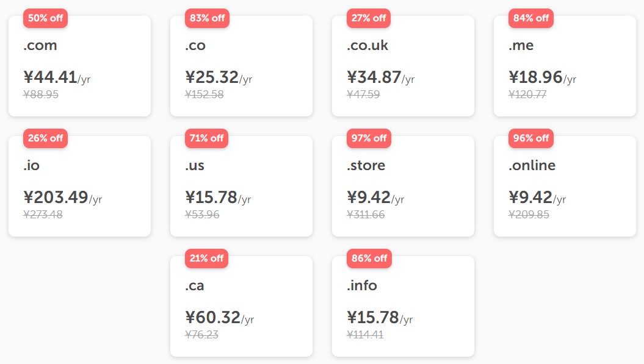Pick the .info domain card
The height and width of the screenshot is (364, 644).
click(403, 306)
